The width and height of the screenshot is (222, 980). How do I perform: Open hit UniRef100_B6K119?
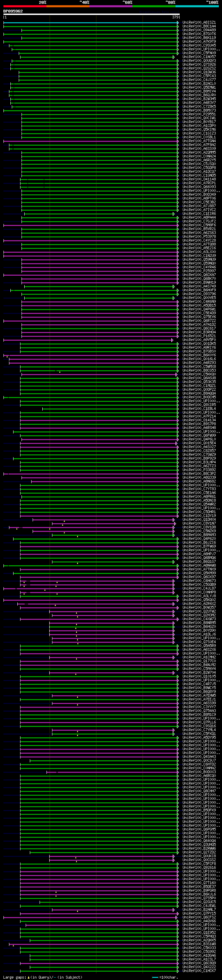pyautogui.click(x=199, y=38)
